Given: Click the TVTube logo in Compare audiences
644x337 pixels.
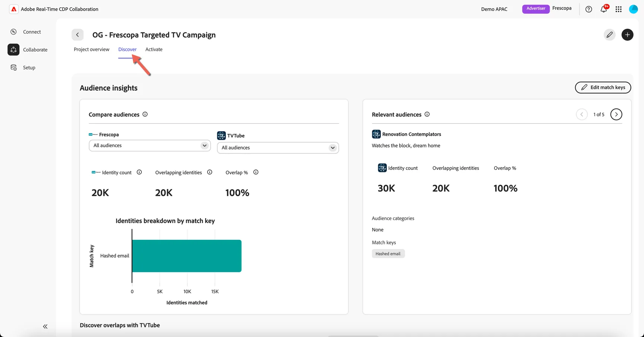Looking at the screenshot, I should coord(221,136).
